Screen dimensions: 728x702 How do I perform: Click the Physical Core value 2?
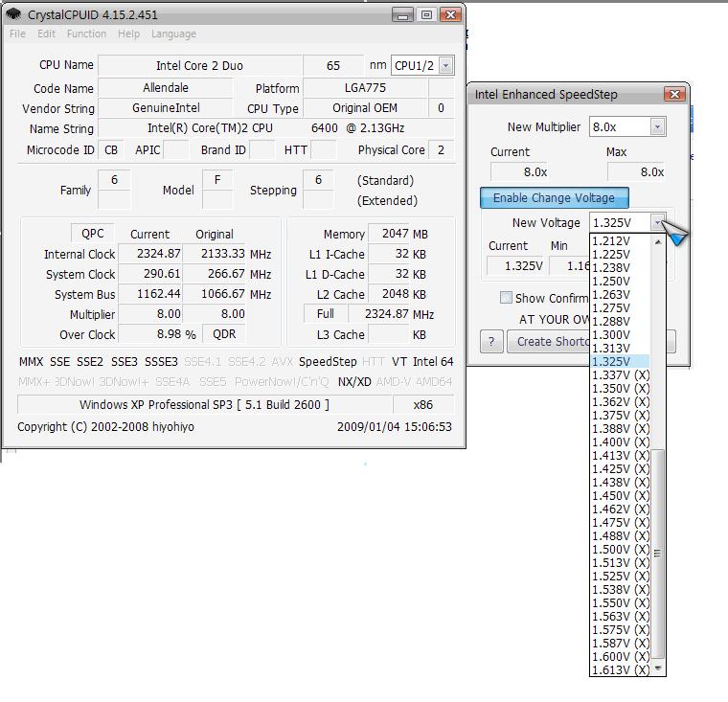pyautogui.click(x=441, y=150)
